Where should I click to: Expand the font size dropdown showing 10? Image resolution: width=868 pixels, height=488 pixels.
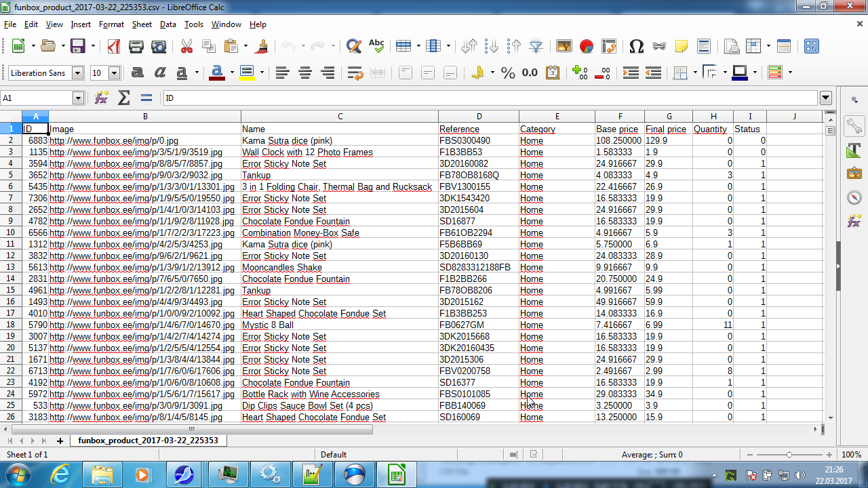click(114, 73)
